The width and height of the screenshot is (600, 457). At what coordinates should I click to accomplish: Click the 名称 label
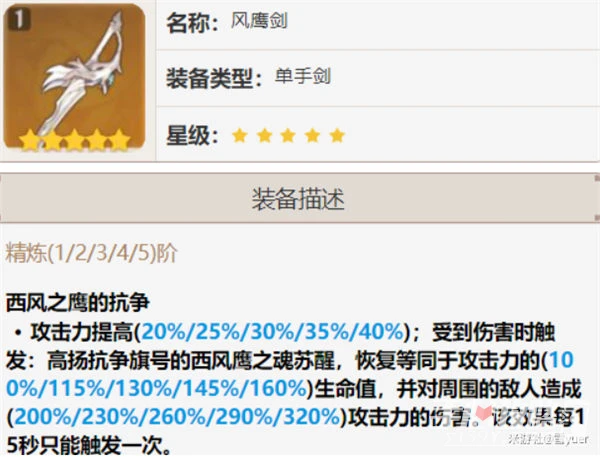click(192, 23)
